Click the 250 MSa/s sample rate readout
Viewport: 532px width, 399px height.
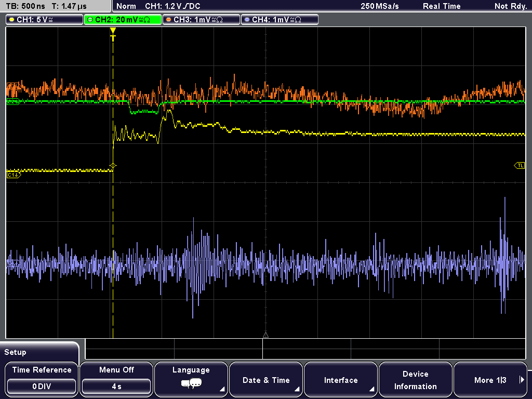(380, 6)
